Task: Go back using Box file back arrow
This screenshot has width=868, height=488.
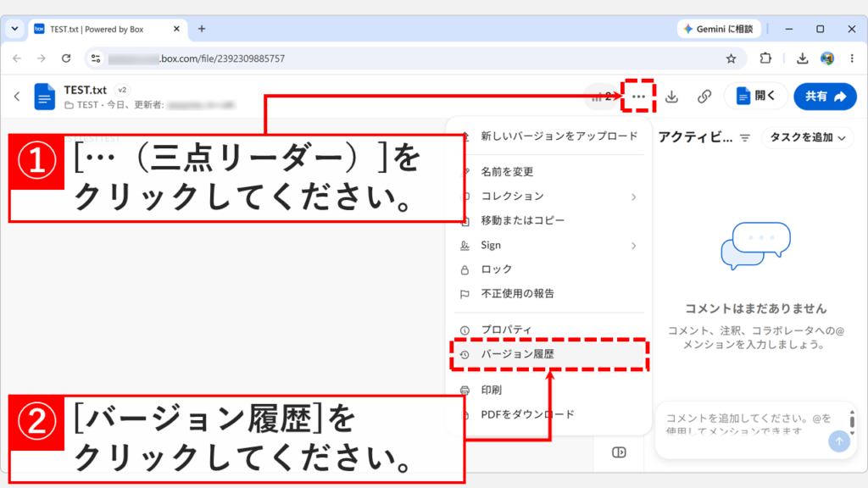Action: click(17, 97)
